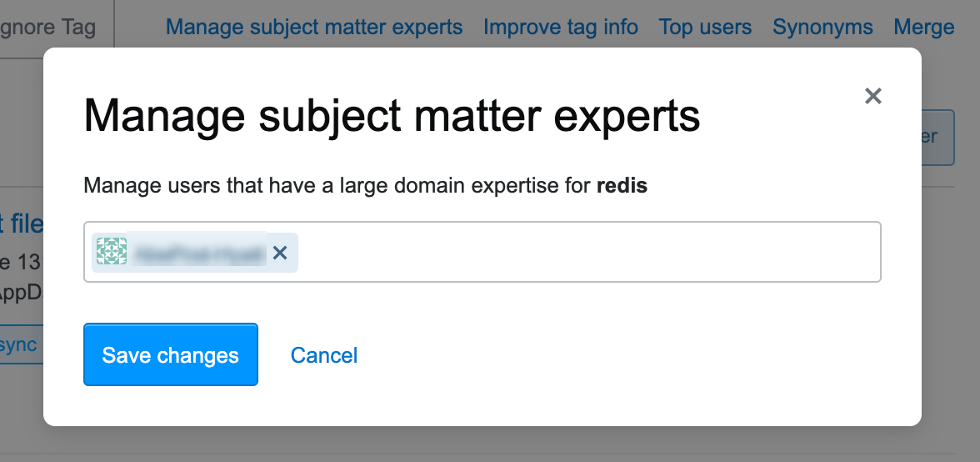Focus the experts input field's empty area
This screenshot has height=462, width=980.
pos(583,252)
